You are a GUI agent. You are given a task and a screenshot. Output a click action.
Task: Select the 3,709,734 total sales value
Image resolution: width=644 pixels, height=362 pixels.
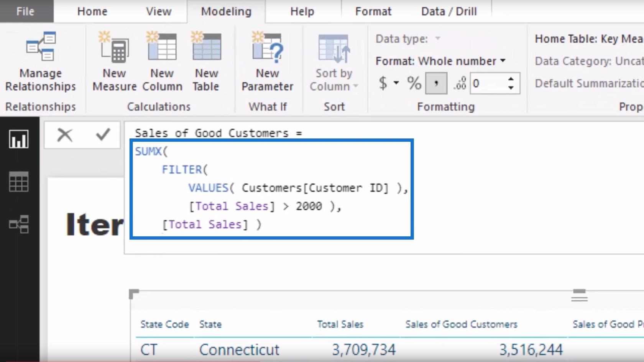point(363,350)
